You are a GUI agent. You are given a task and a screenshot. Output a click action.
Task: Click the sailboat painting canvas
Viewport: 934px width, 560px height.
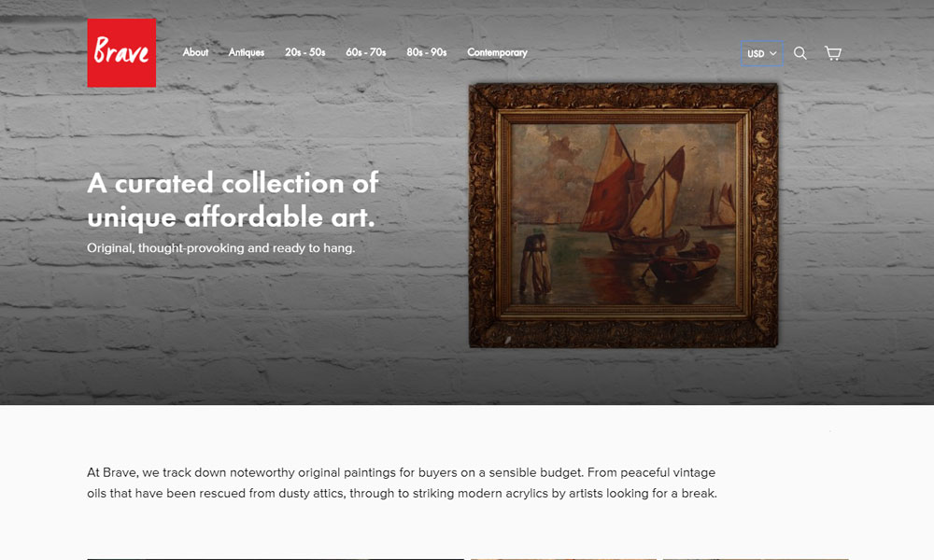623,215
